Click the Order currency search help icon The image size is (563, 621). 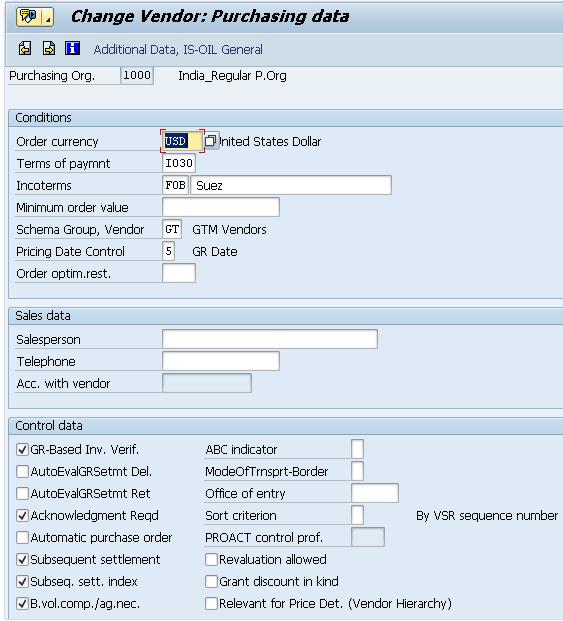(211, 141)
